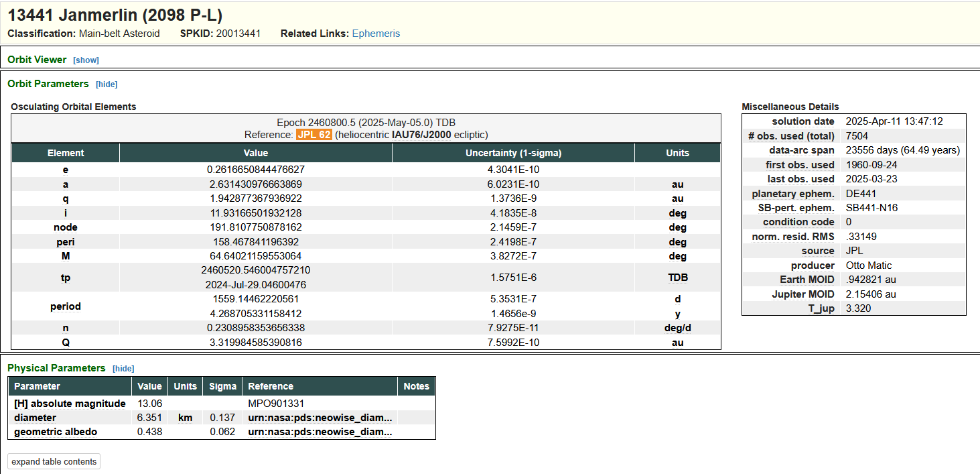The width and height of the screenshot is (980, 474).
Task: Select the MPO901331 absolute magnitude reference
Action: point(276,404)
